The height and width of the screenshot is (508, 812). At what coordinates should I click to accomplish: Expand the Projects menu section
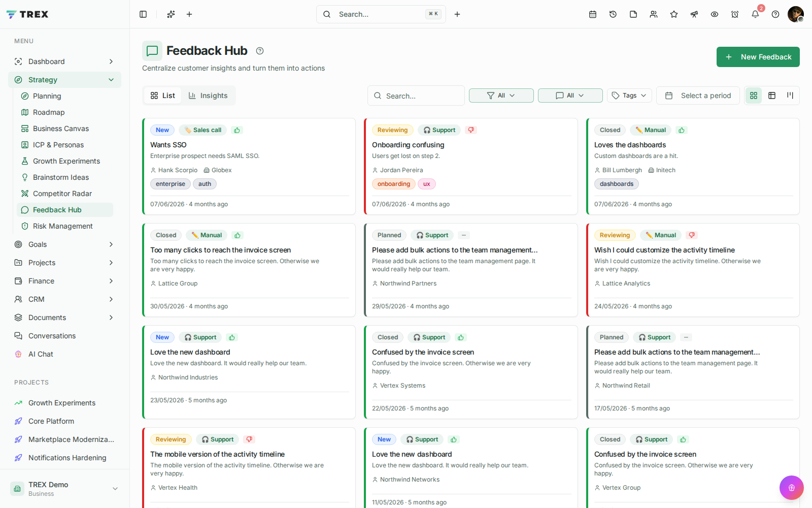(x=64, y=263)
